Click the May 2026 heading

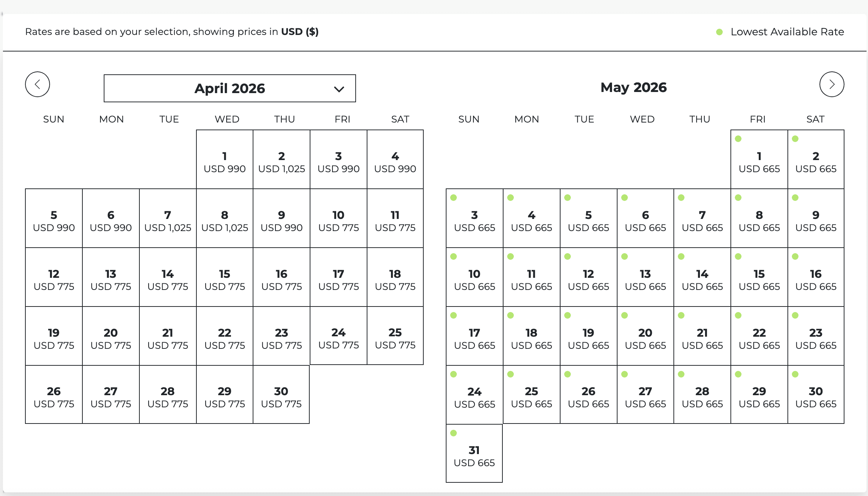point(633,87)
